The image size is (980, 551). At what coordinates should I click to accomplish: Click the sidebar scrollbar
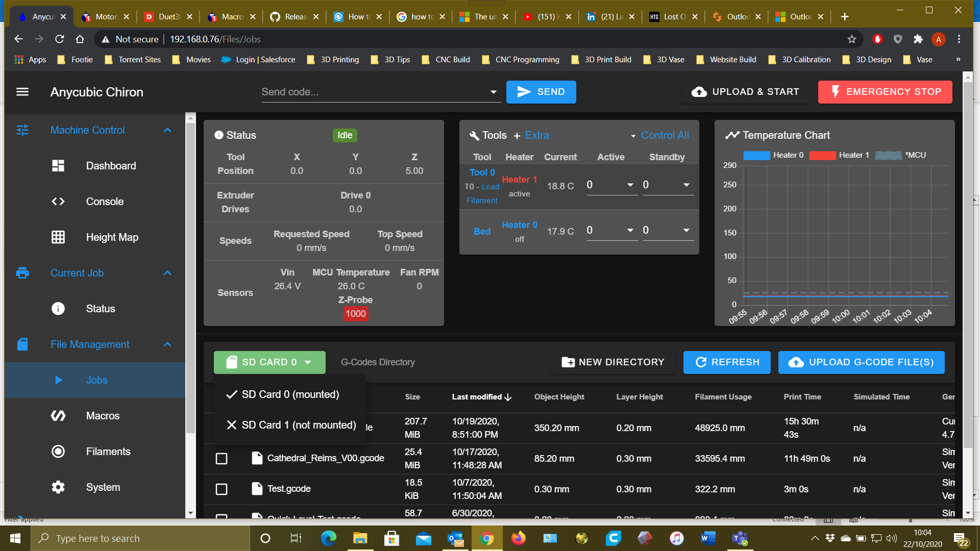(190, 278)
